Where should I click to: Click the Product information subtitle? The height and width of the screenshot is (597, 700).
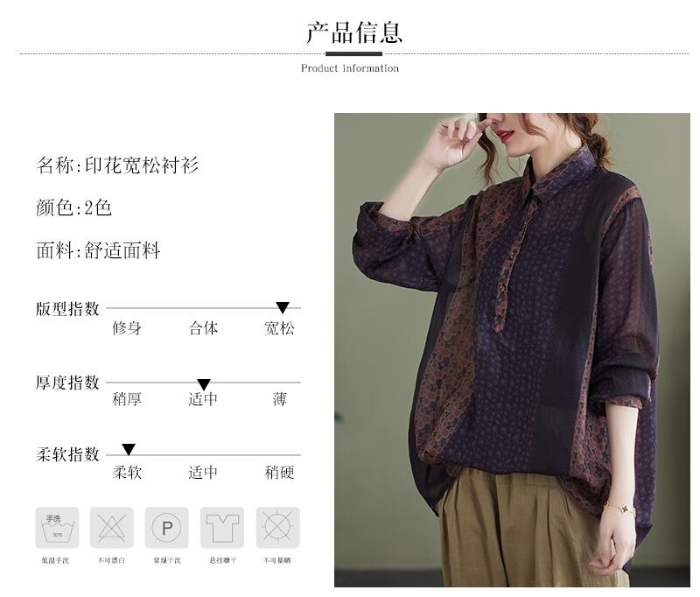349,68
